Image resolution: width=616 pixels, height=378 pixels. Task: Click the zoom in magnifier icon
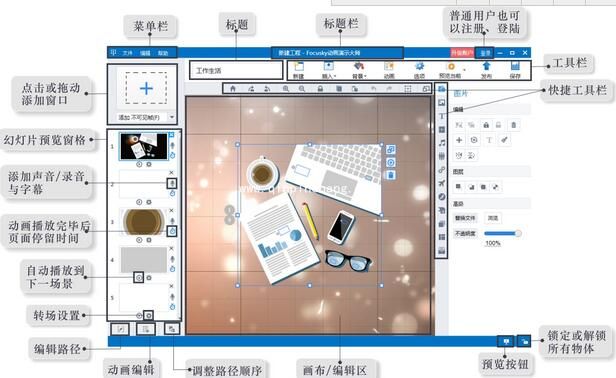pos(286,89)
